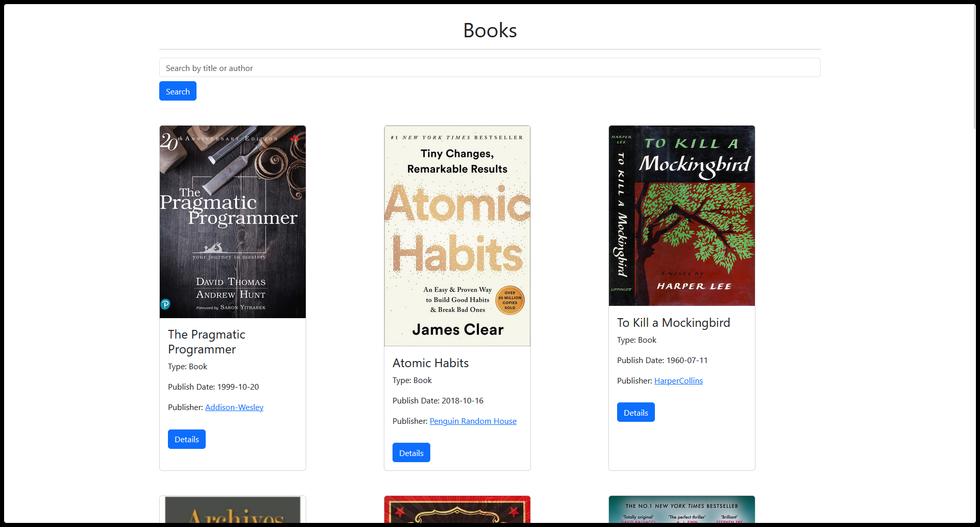Open the HarperCollins publisher link
Image resolution: width=980 pixels, height=527 pixels.
(x=678, y=380)
